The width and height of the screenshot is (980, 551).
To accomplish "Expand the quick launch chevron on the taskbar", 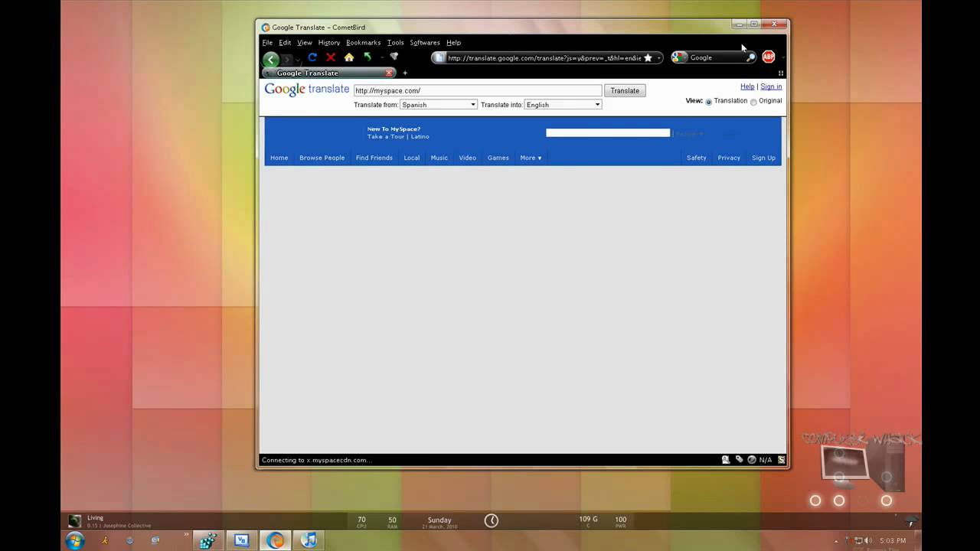I will [x=186, y=535].
